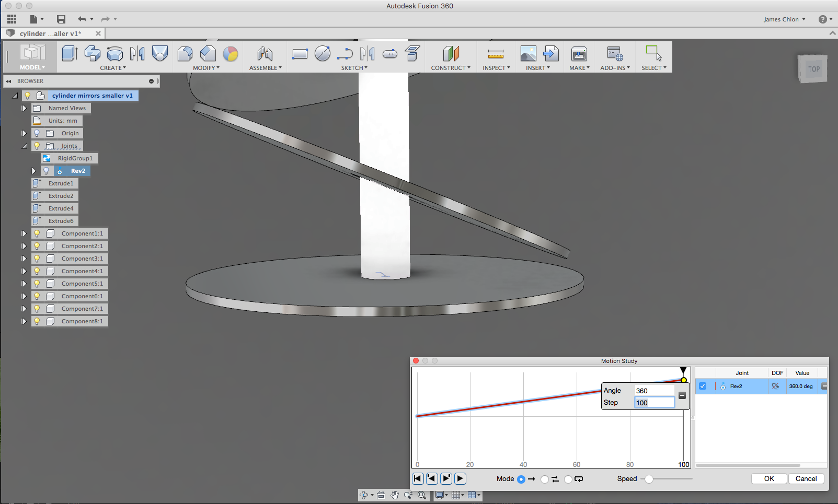The height and width of the screenshot is (504, 838).
Task: Open the CREATE dropdown menu
Action: click(113, 68)
